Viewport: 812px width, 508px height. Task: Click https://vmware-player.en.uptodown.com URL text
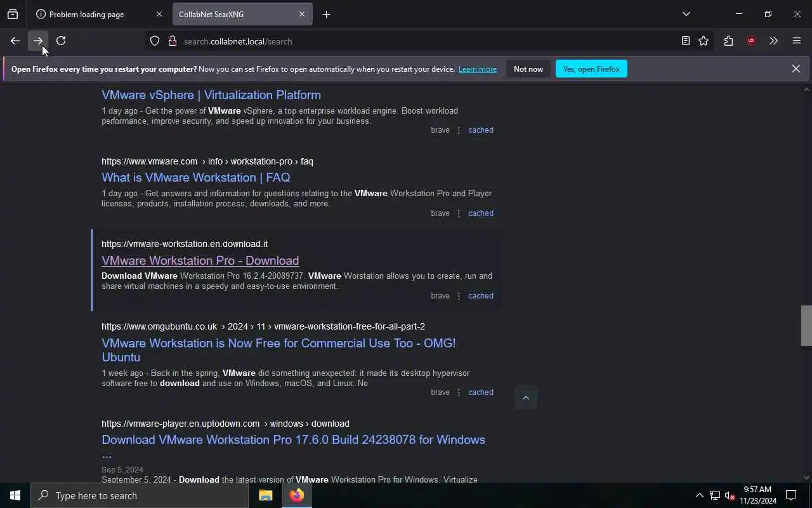181,424
